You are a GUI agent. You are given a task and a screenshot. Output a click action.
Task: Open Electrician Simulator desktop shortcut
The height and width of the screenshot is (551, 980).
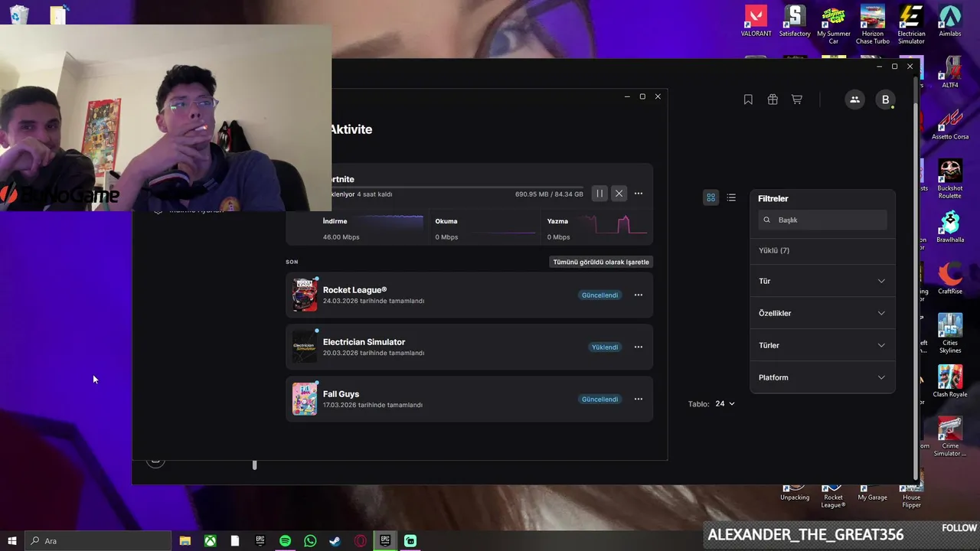click(x=911, y=24)
